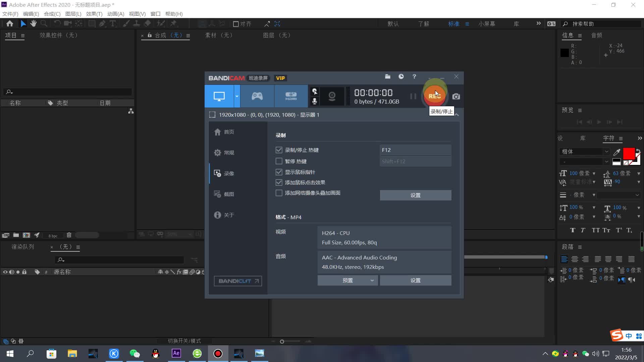Open the screen recording mode dropdown arrow
The width and height of the screenshot is (644, 362).
pyautogui.click(x=237, y=96)
